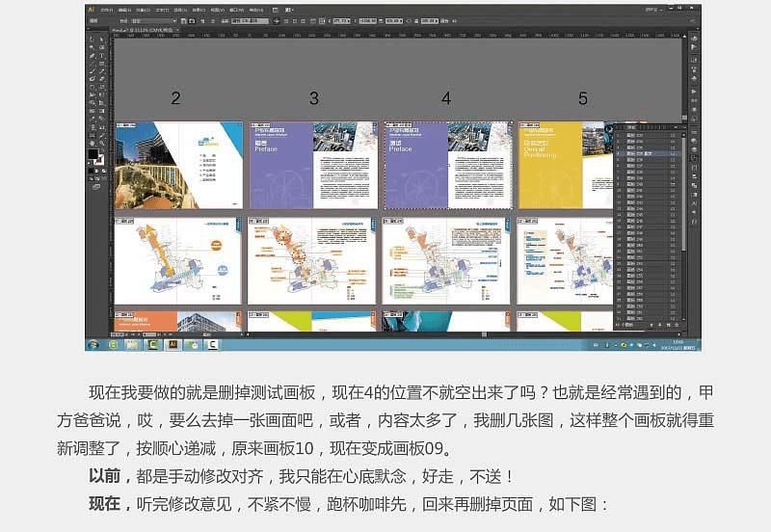Pick the Hand tool in the toolbox

(92, 143)
